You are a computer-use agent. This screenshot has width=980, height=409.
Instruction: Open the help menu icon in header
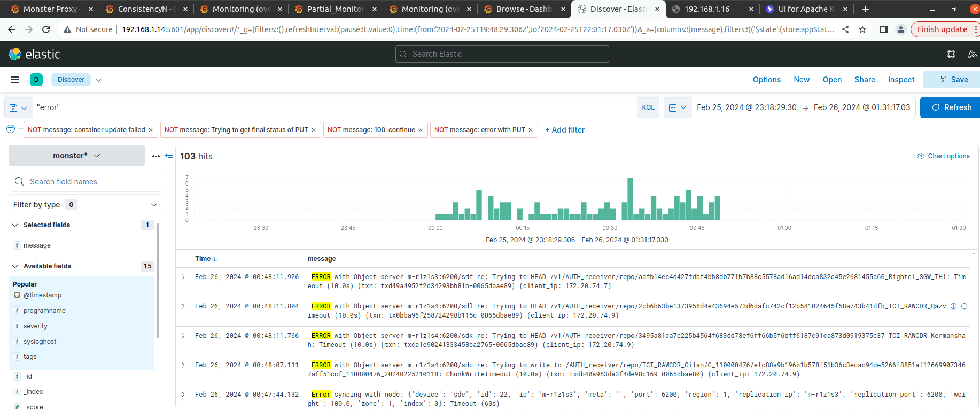click(951, 54)
